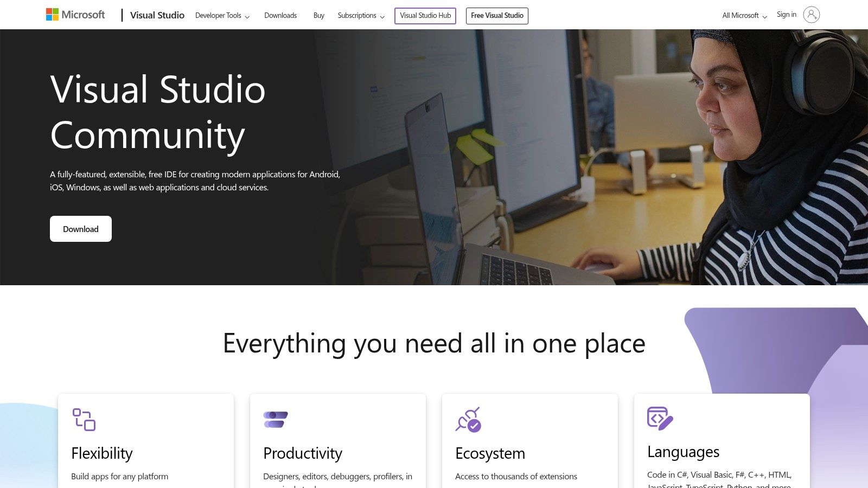Click the 'Visual Studio Community' hero title
The width and height of the screenshot is (868, 488).
pyautogui.click(x=158, y=112)
